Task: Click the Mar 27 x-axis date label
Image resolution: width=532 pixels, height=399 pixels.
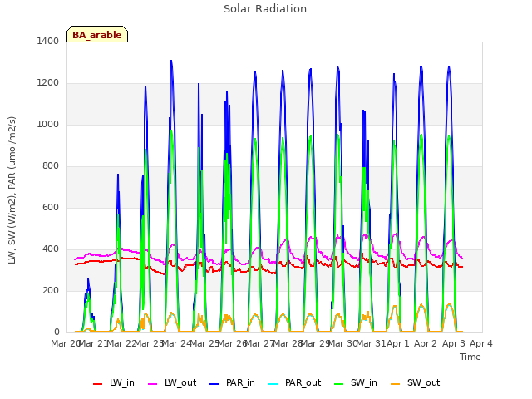Action: coord(259,343)
